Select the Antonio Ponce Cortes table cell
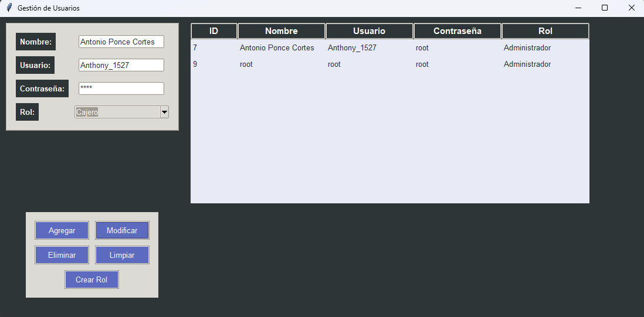The height and width of the screenshot is (317, 644). tap(282, 48)
